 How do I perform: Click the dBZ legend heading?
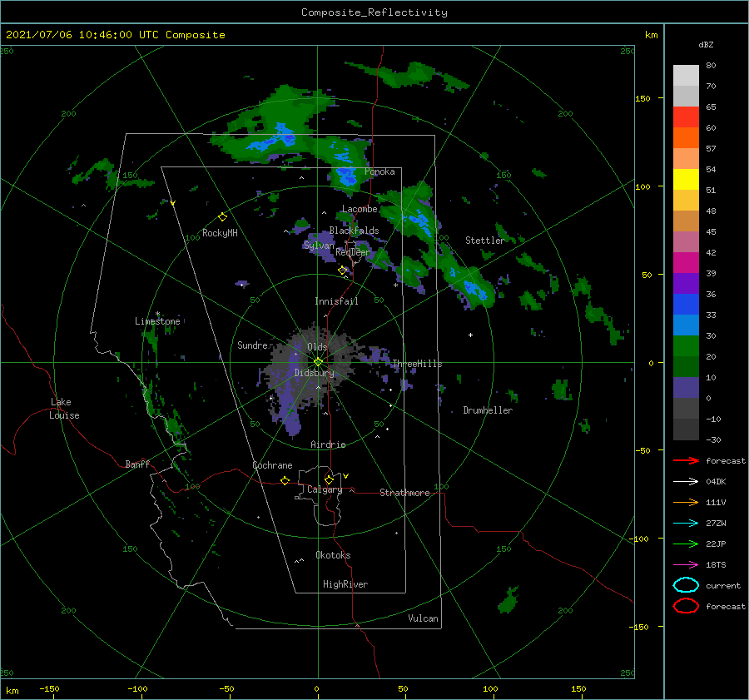pyautogui.click(x=706, y=44)
